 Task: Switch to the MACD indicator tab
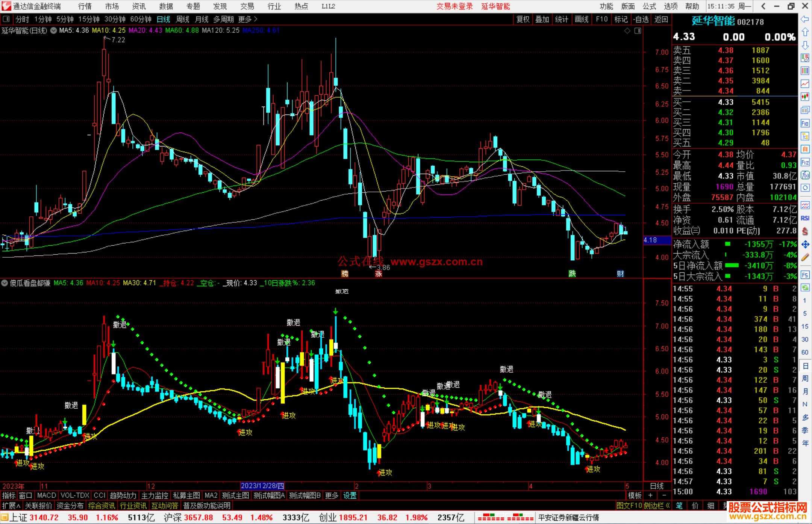(x=46, y=495)
